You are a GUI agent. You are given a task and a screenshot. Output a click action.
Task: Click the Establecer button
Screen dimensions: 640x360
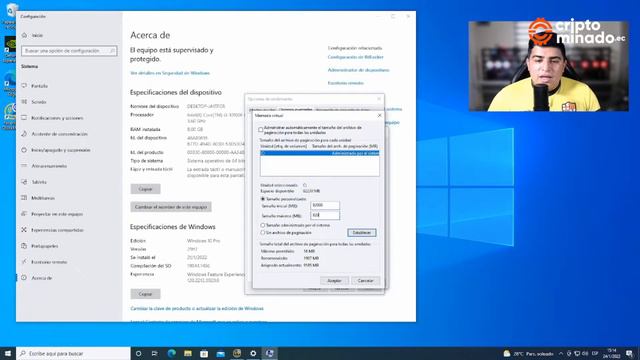pos(362,233)
